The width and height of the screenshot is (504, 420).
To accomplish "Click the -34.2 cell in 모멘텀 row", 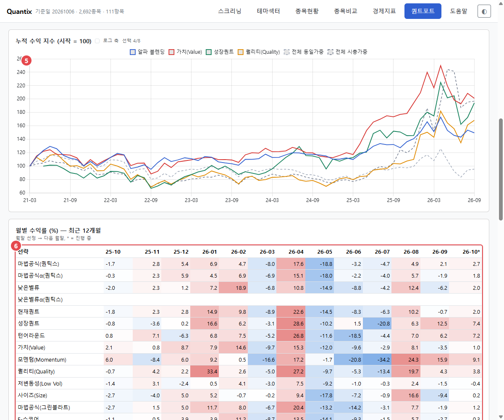I will click(377, 360).
